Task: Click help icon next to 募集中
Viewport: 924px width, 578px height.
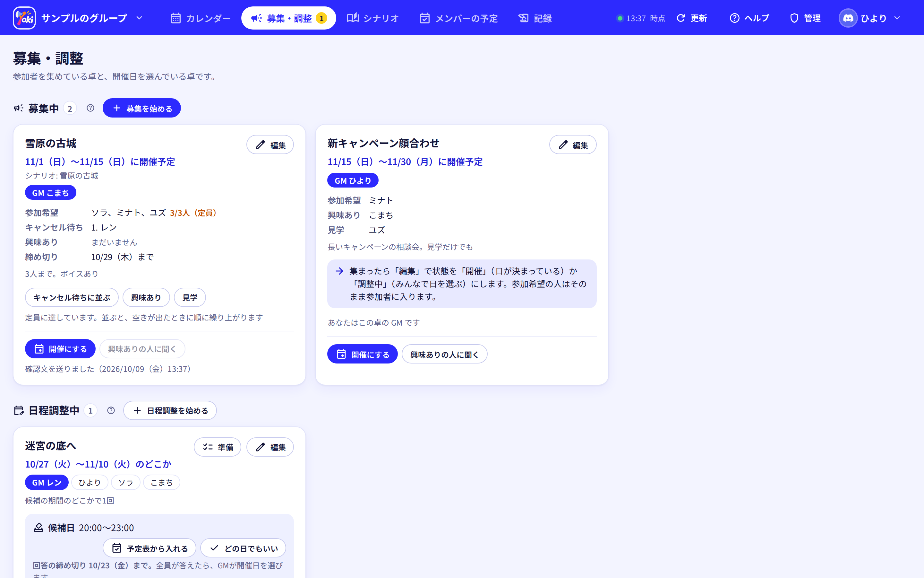Action: (90, 108)
